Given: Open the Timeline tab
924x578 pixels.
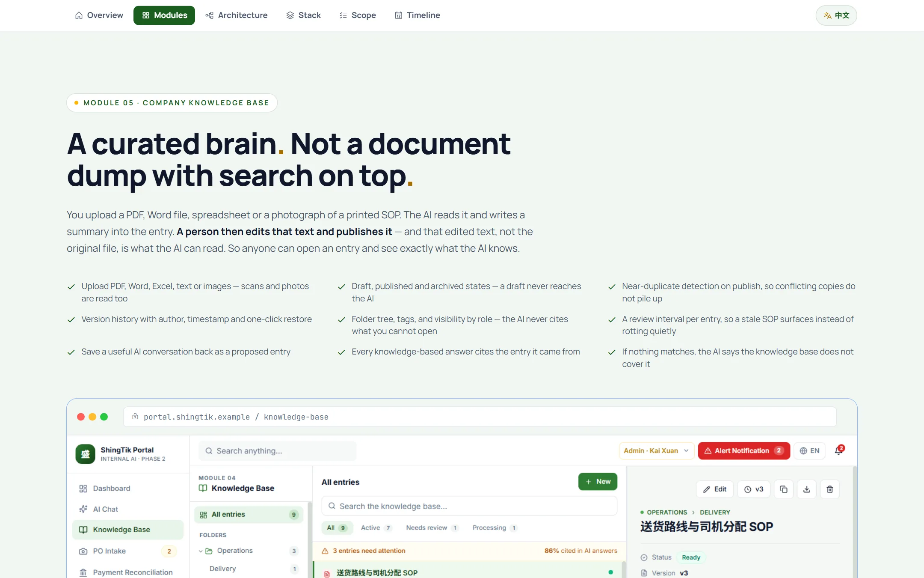Looking at the screenshot, I should pos(418,15).
